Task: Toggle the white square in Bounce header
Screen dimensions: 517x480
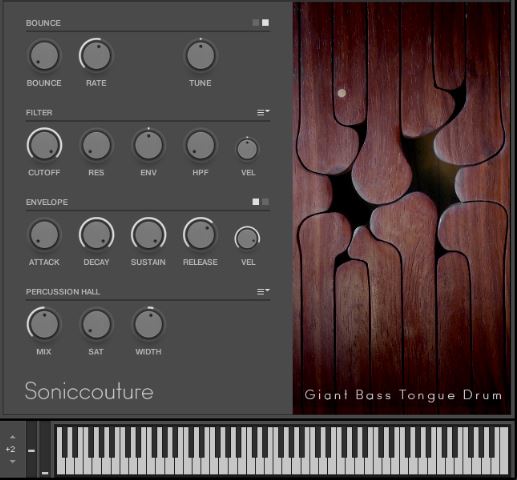Action: click(x=265, y=23)
